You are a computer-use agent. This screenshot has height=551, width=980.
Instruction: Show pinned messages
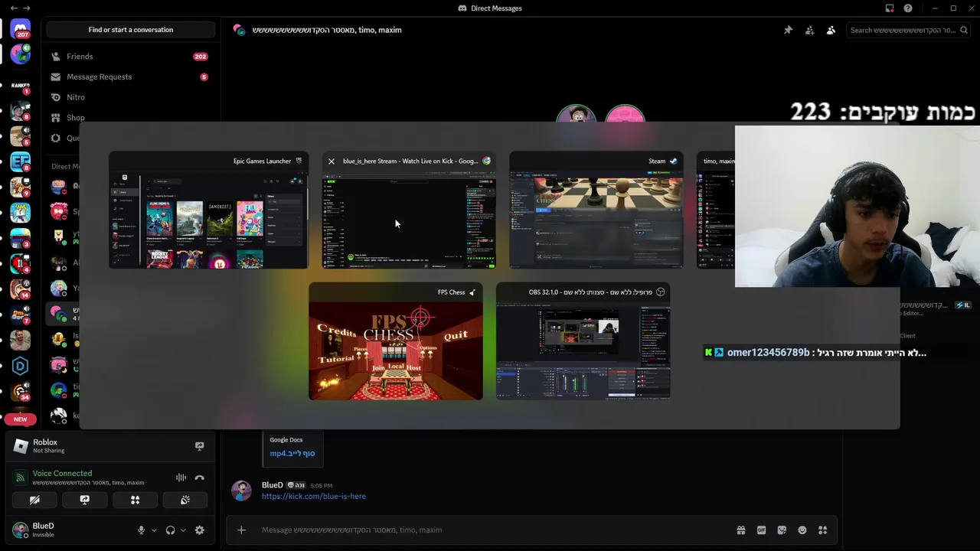click(x=788, y=30)
